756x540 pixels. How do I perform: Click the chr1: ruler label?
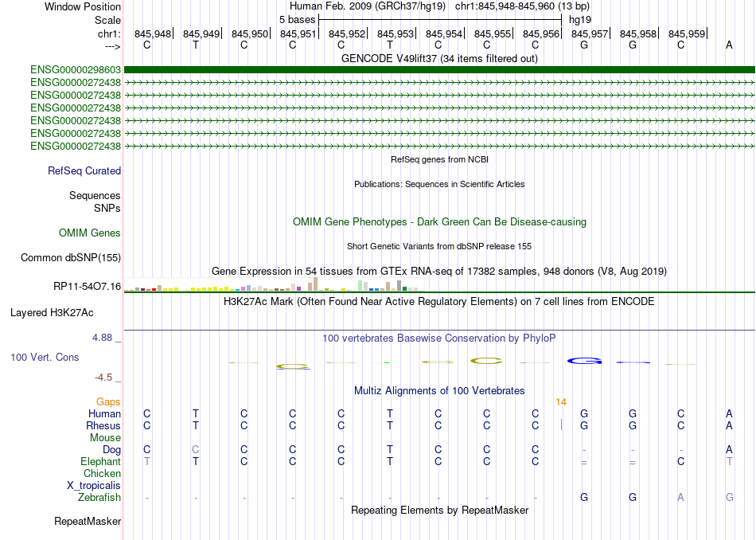pos(110,33)
